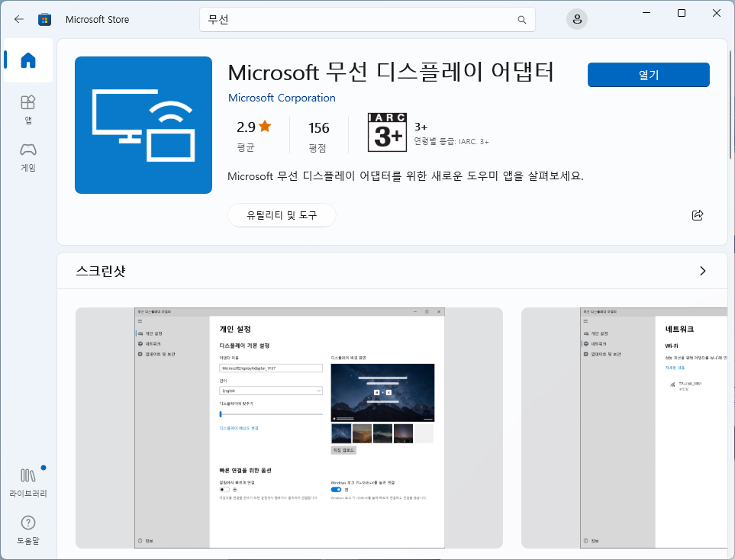
Task: Go to Home in the sidebar
Action: pyautogui.click(x=28, y=60)
